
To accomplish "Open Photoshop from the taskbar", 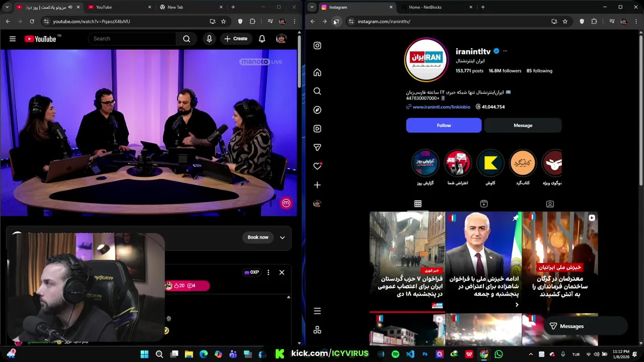I will pos(425,354).
